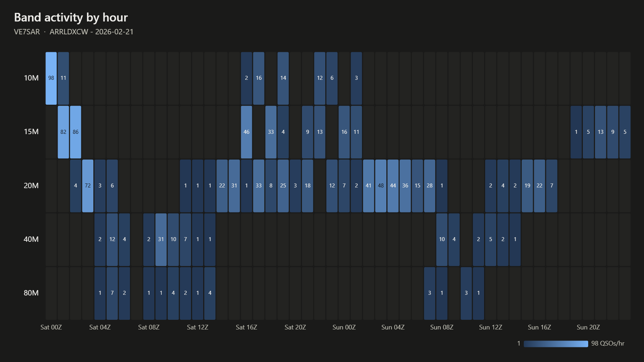Click the '98 QSOs/hr' legend label
Viewport: 644px width, 362px height.
(608, 343)
